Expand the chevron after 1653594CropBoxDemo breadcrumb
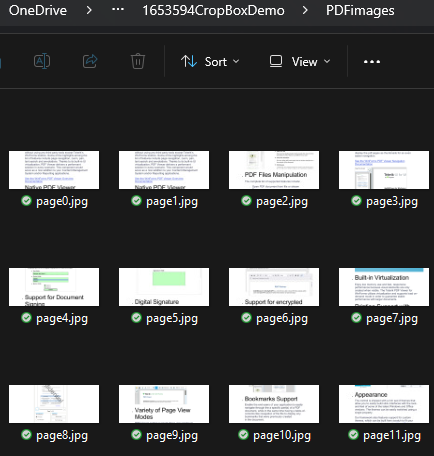 pyautogui.click(x=305, y=10)
